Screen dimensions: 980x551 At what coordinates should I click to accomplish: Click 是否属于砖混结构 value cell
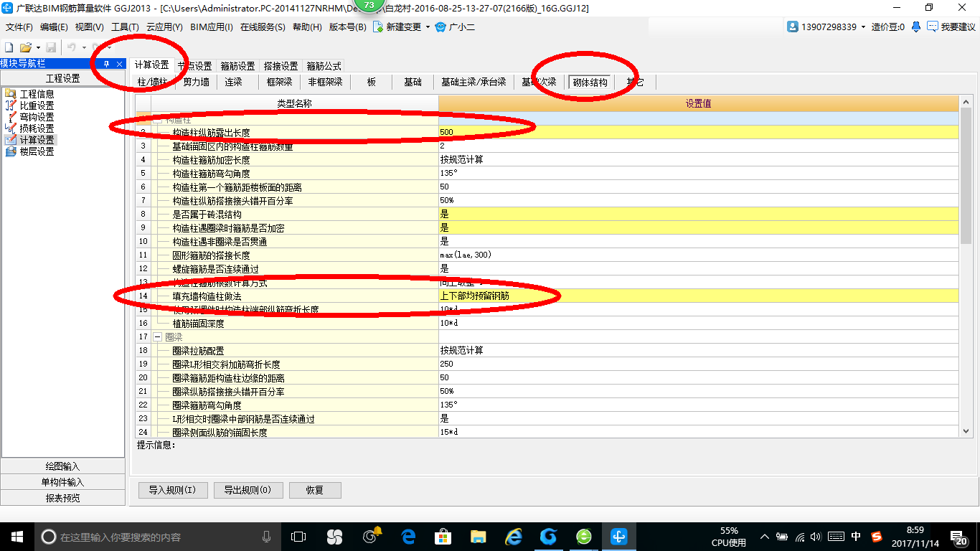click(x=698, y=214)
